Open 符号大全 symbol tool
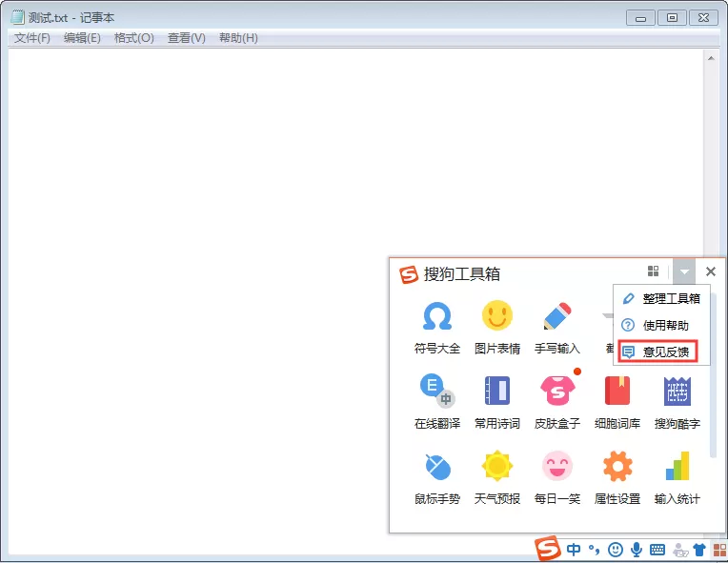728x563 pixels. click(x=436, y=327)
